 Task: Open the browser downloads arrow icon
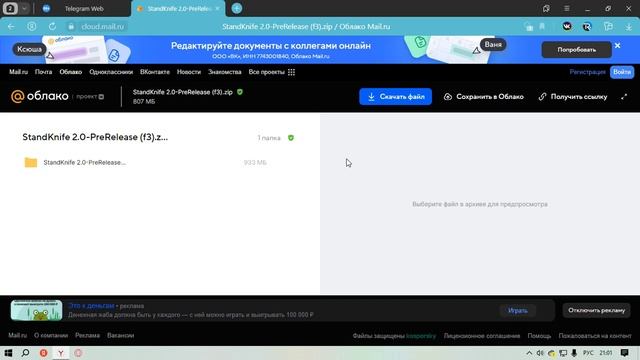(x=629, y=27)
